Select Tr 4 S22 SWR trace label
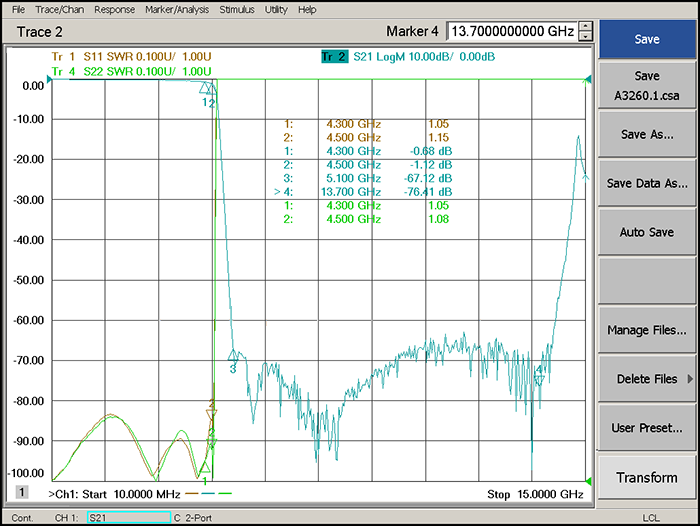The height and width of the screenshot is (526, 700). pos(131,71)
